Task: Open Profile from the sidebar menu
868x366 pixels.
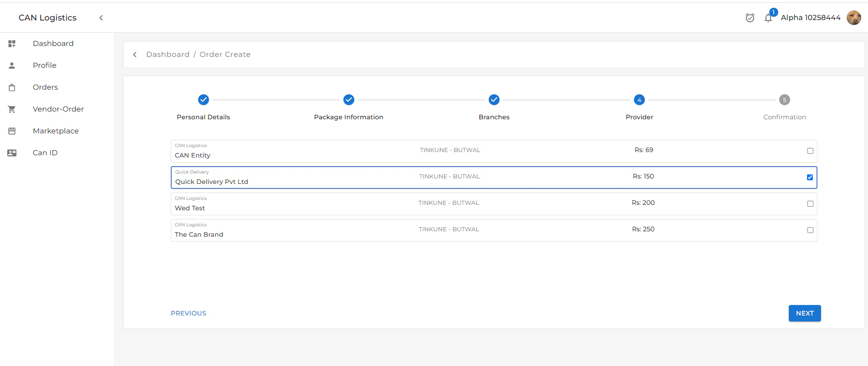Action: [45, 66]
